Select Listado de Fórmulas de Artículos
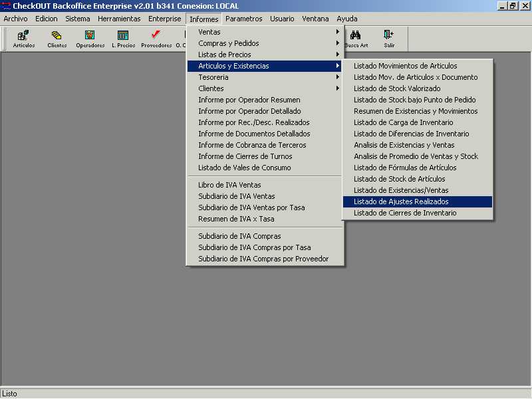This screenshot has width=532, height=399. (x=418, y=168)
